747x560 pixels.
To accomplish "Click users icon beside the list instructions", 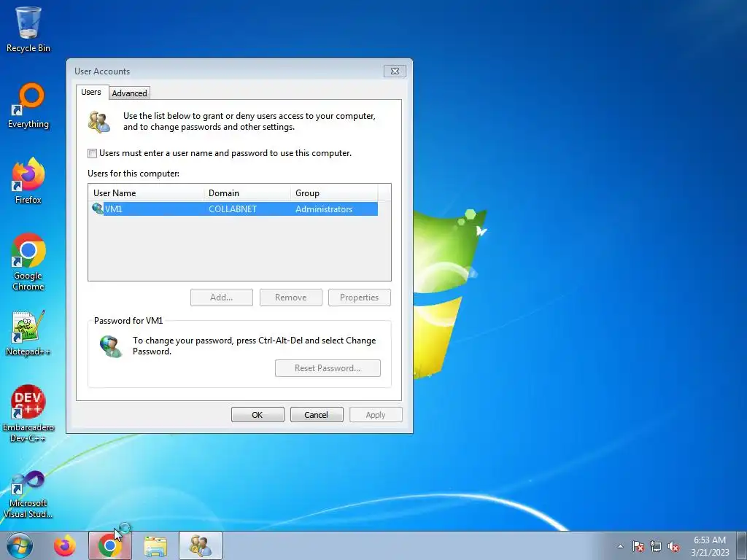I will pyautogui.click(x=99, y=122).
